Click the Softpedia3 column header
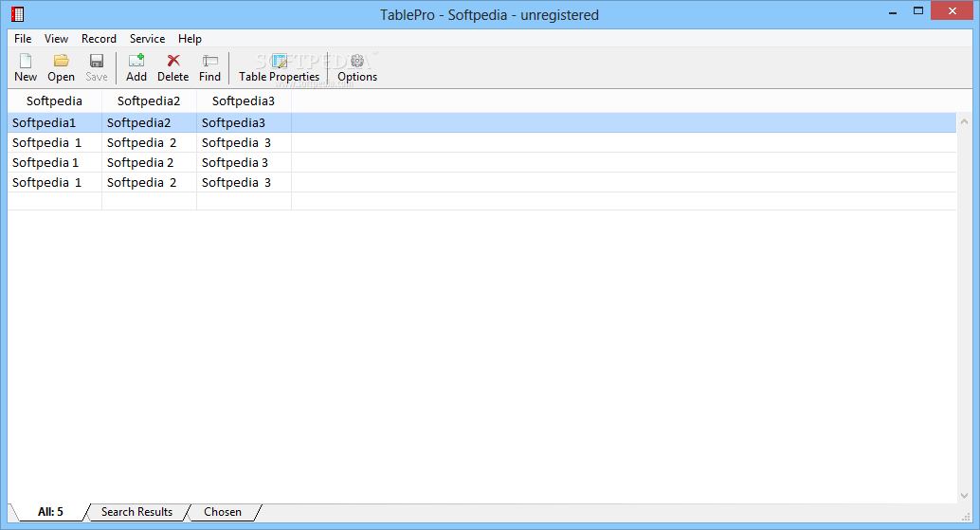 coord(244,101)
